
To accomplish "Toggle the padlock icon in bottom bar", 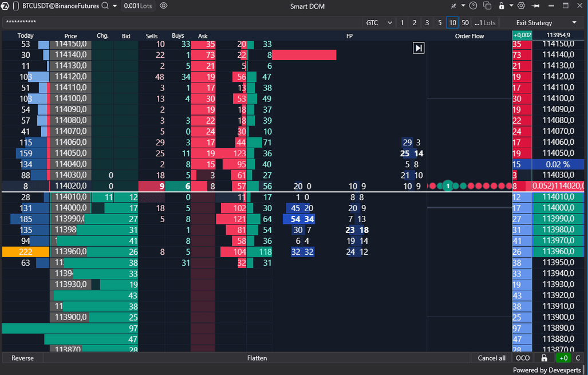I will point(544,358).
